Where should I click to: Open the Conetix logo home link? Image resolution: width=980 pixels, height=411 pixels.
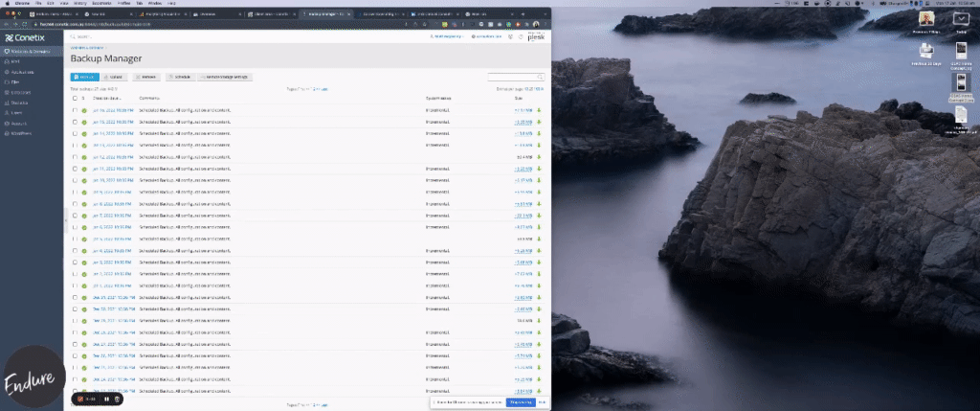25,37
